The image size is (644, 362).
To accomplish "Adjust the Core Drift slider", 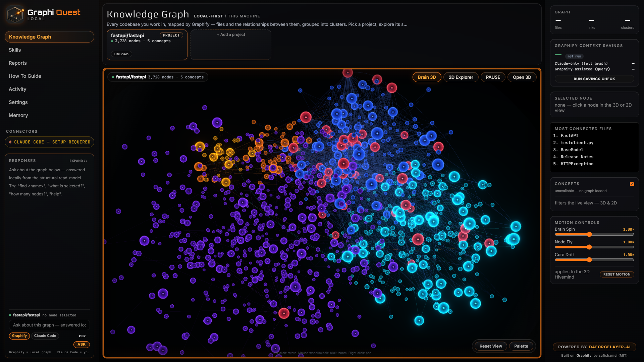I will pyautogui.click(x=594, y=260).
